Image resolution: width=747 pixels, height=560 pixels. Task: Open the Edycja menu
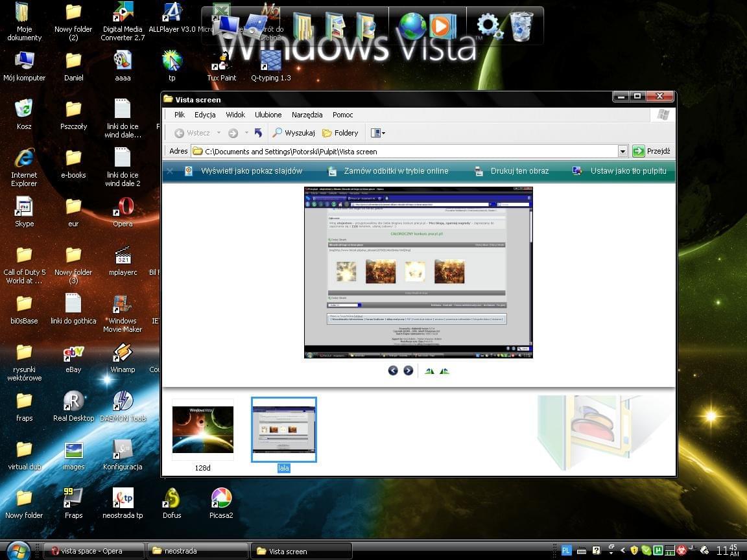click(205, 115)
